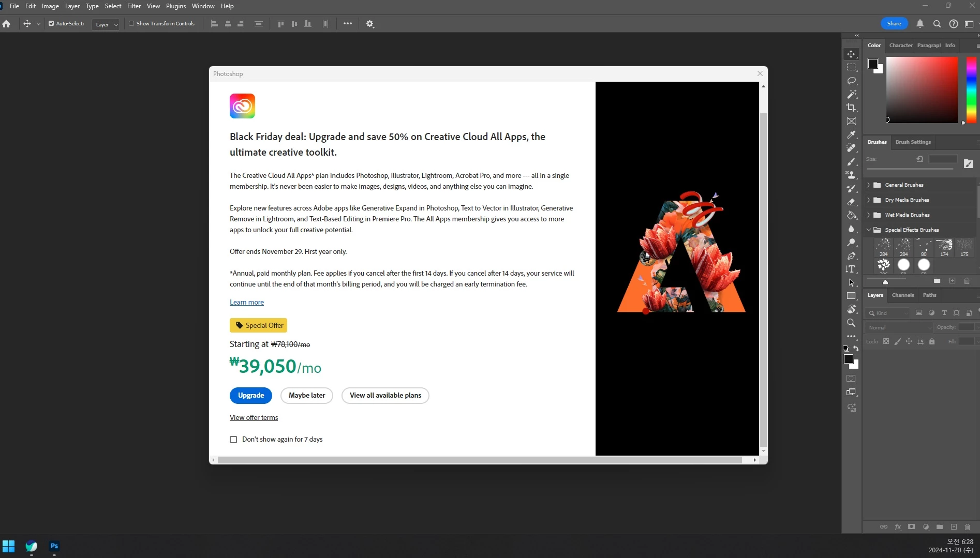Toggle lock all padlock in Layers panel
This screenshot has height=558, width=980.
(932, 341)
